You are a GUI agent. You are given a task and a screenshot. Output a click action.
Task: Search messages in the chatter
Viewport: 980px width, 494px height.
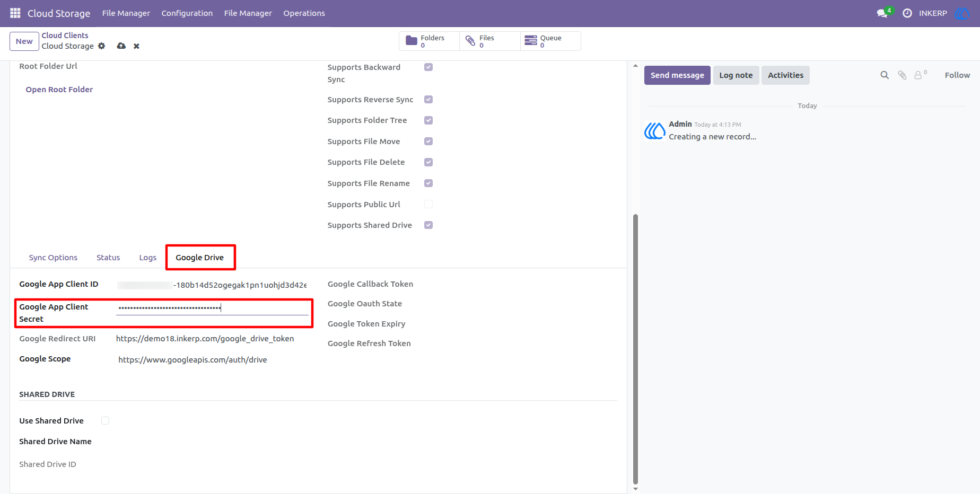pyautogui.click(x=885, y=75)
